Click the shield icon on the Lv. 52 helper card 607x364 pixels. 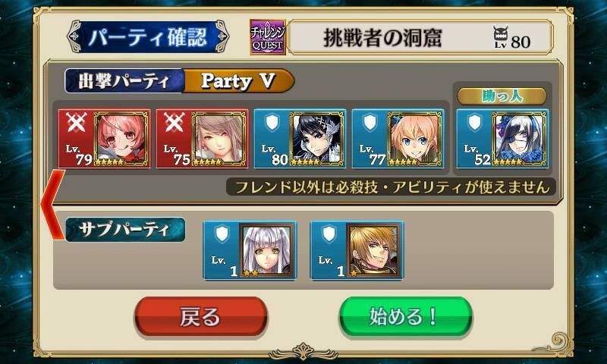coord(475,122)
